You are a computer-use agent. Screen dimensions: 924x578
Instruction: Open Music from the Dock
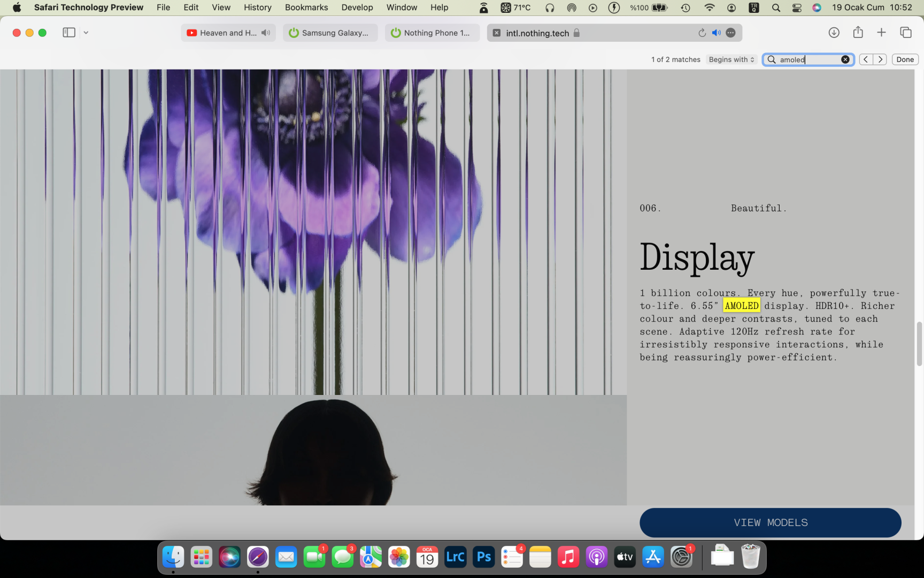[x=568, y=557]
